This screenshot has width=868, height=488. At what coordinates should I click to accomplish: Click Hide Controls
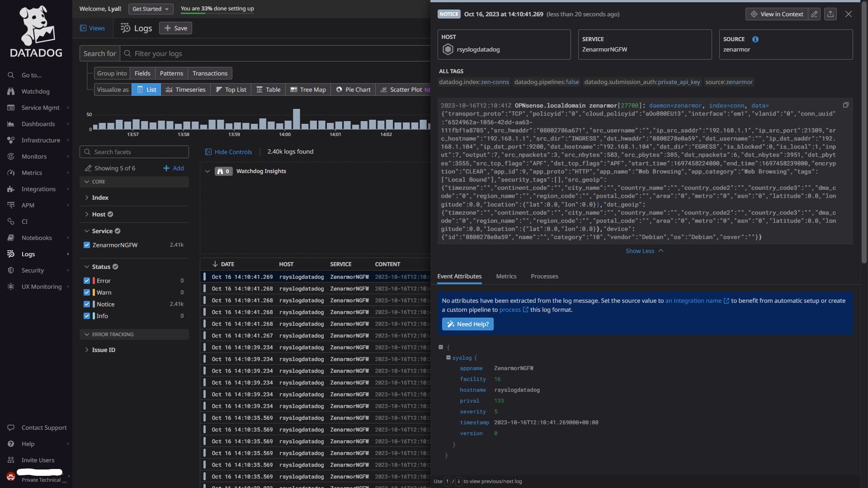point(228,152)
